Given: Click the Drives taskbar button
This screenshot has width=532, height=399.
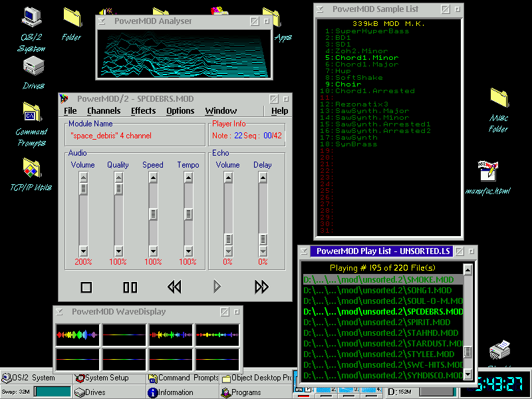Looking at the screenshot, I should pyautogui.click(x=109, y=392).
